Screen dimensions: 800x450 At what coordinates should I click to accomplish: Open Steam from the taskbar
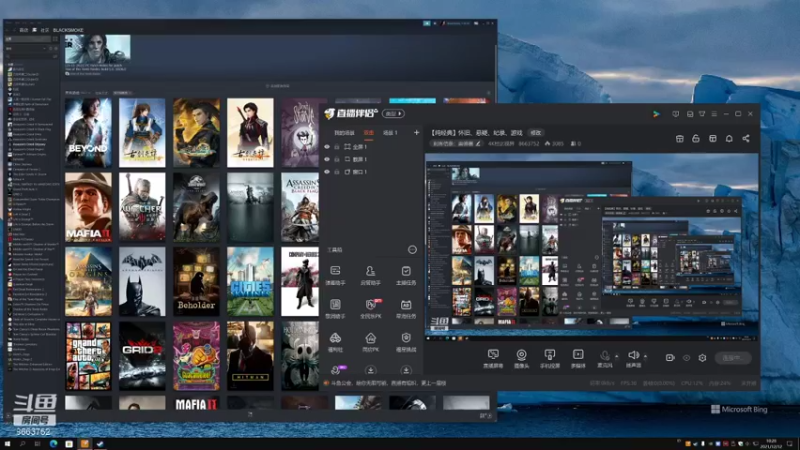pos(100,444)
